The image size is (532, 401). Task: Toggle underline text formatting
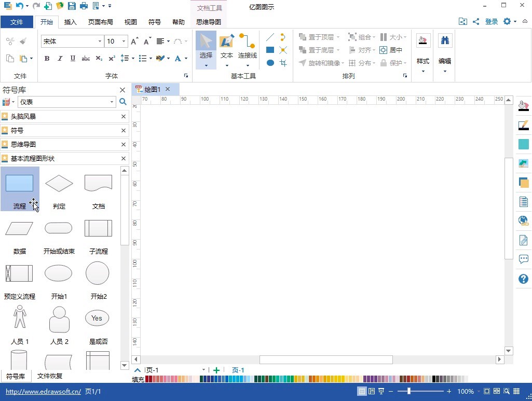73,58
